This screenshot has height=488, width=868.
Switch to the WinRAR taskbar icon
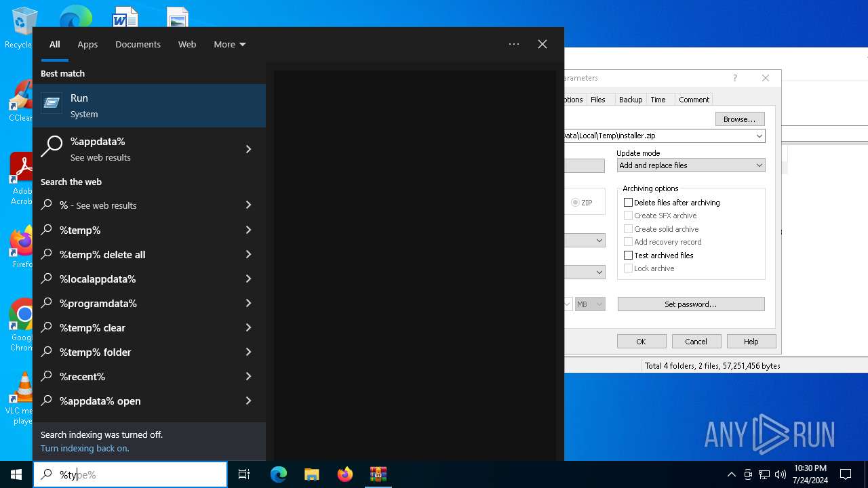tap(378, 474)
